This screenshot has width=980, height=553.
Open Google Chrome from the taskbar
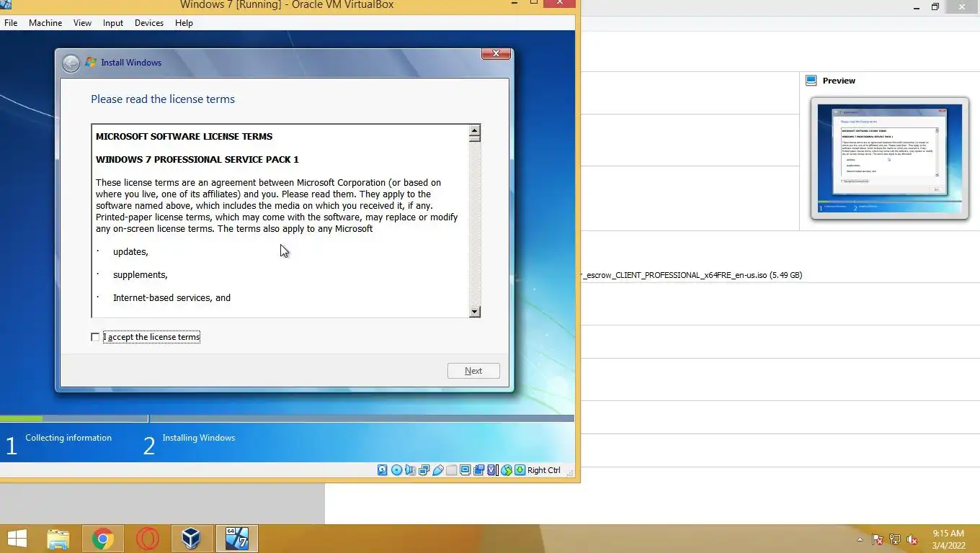103,539
